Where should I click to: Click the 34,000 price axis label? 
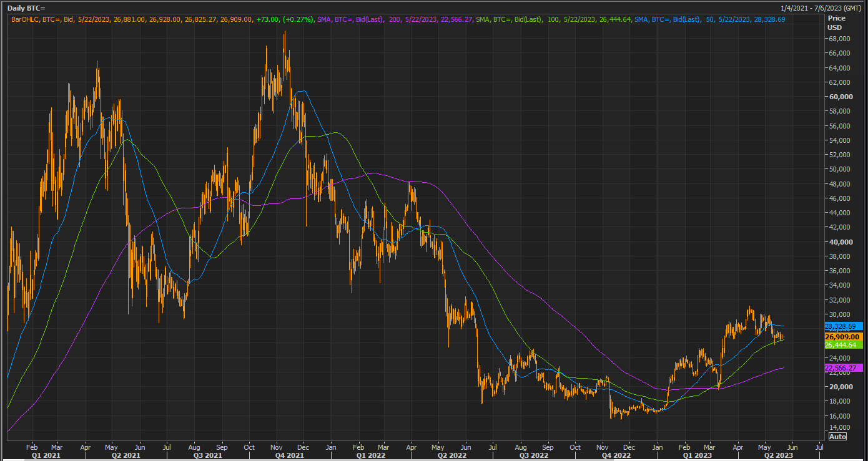[x=841, y=285]
